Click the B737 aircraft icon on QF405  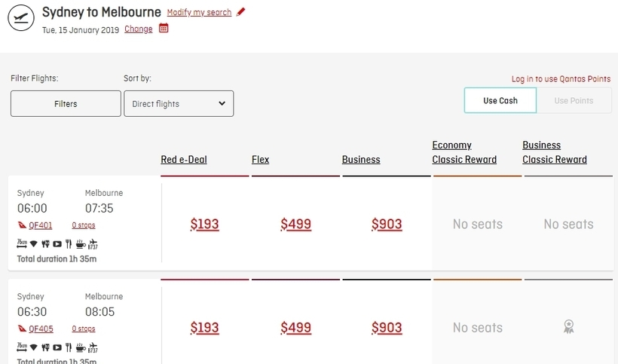[x=93, y=348]
